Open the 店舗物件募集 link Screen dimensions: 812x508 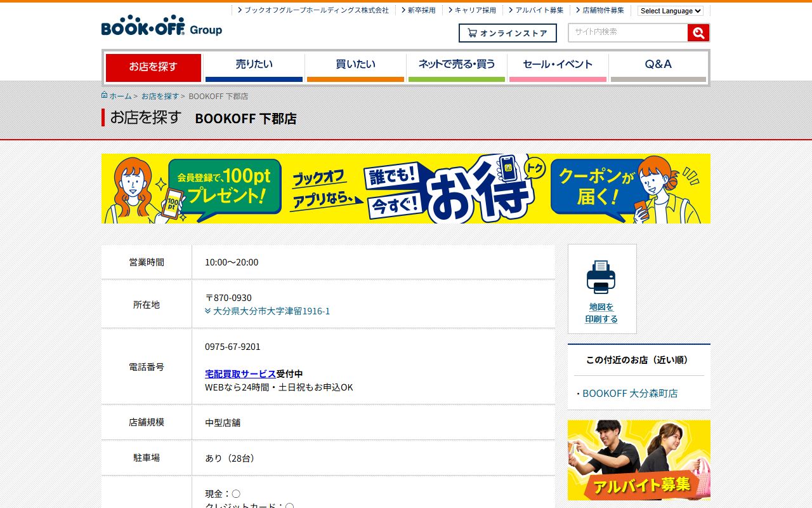point(603,11)
